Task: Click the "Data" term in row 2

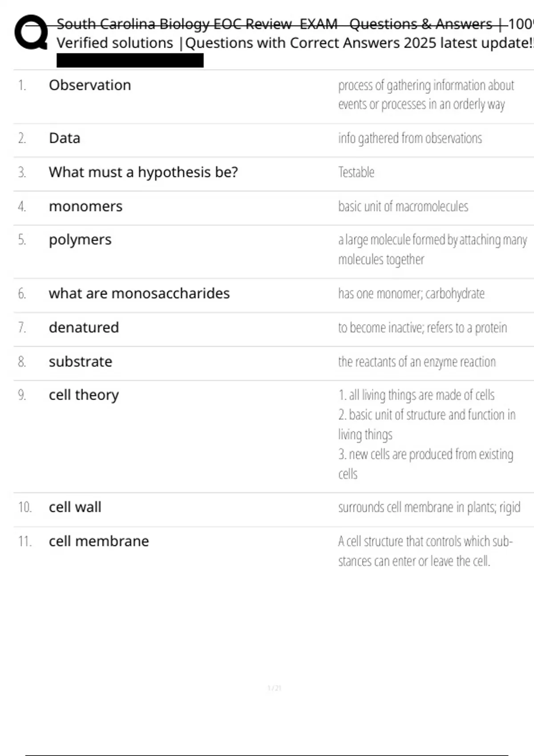Action: click(65, 138)
